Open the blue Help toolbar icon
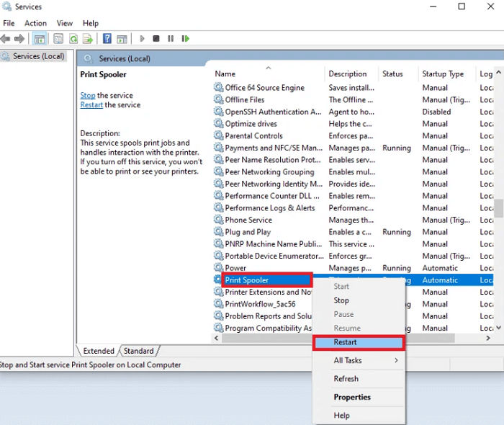The image size is (504, 425). click(107, 39)
